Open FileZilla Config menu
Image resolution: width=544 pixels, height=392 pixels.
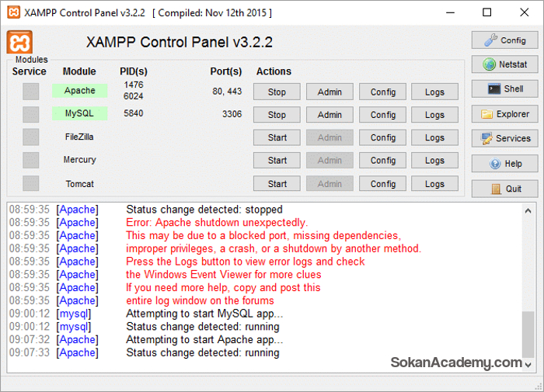point(382,137)
